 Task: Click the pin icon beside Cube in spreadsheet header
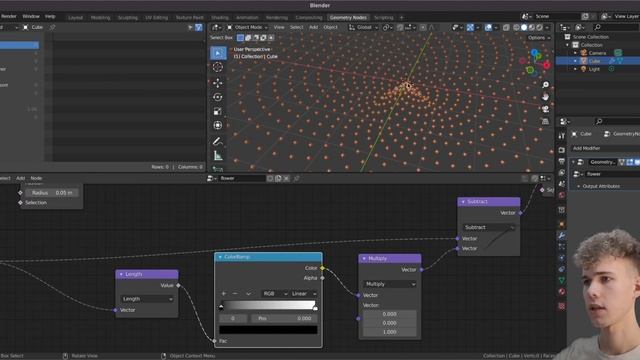click(52, 27)
